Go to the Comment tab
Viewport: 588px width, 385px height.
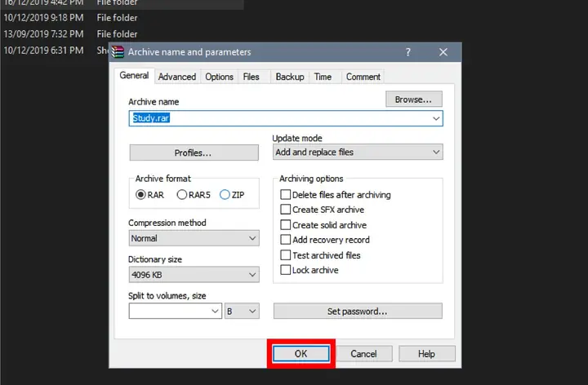363,77
